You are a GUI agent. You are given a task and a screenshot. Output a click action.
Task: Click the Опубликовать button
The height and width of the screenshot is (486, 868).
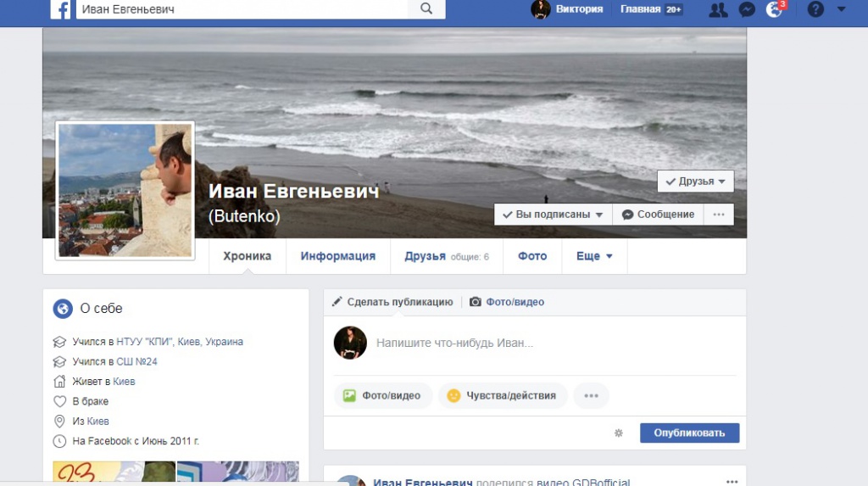(689, 433)
